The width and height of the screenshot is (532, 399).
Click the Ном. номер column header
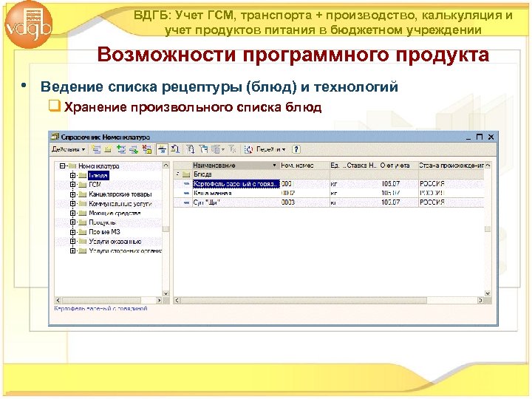[304, 166]
